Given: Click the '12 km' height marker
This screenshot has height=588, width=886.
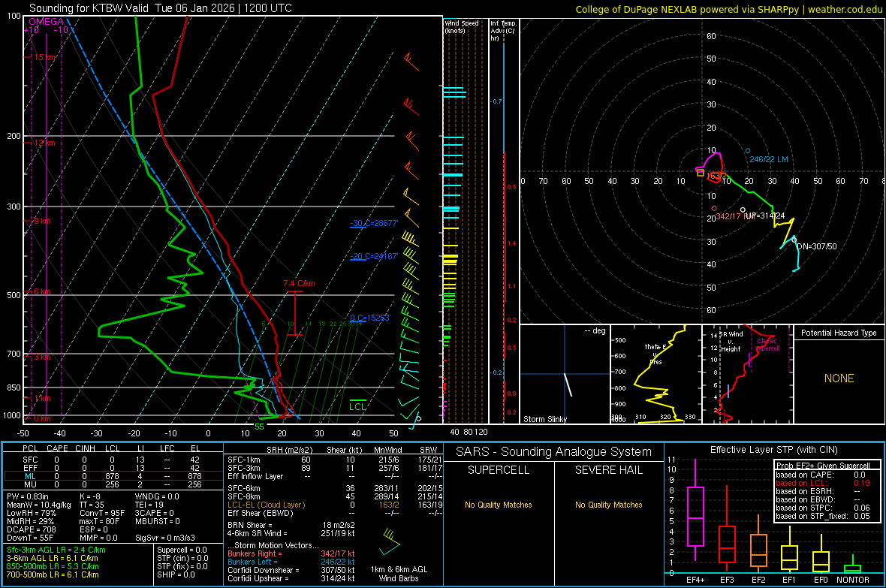Looking at the screenshot, I should point(44,143).
